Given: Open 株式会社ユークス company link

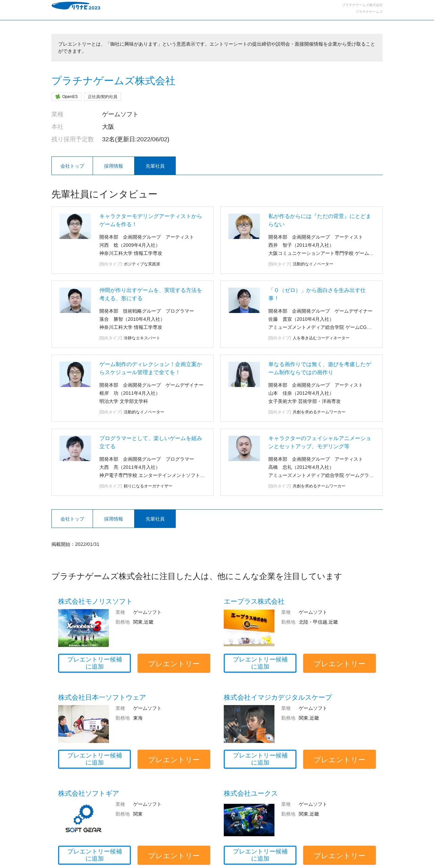Looking at the screenshot, I should tap(250, 794).
